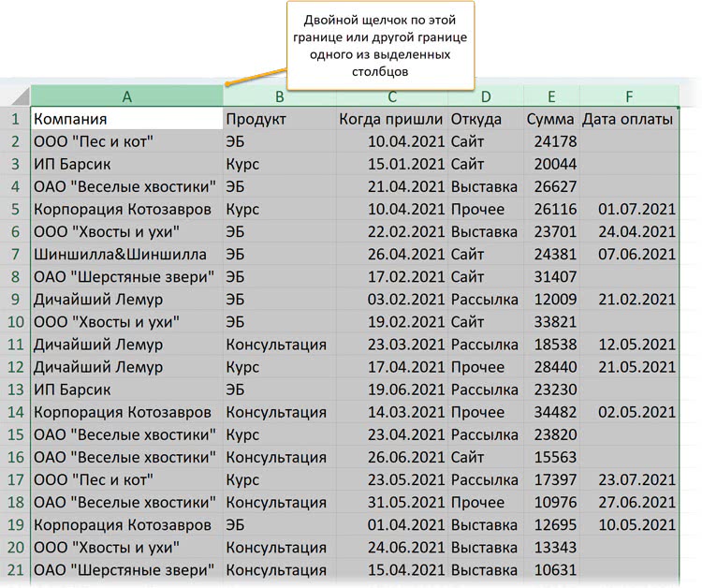Click payment date 24.04.2021

629,231
